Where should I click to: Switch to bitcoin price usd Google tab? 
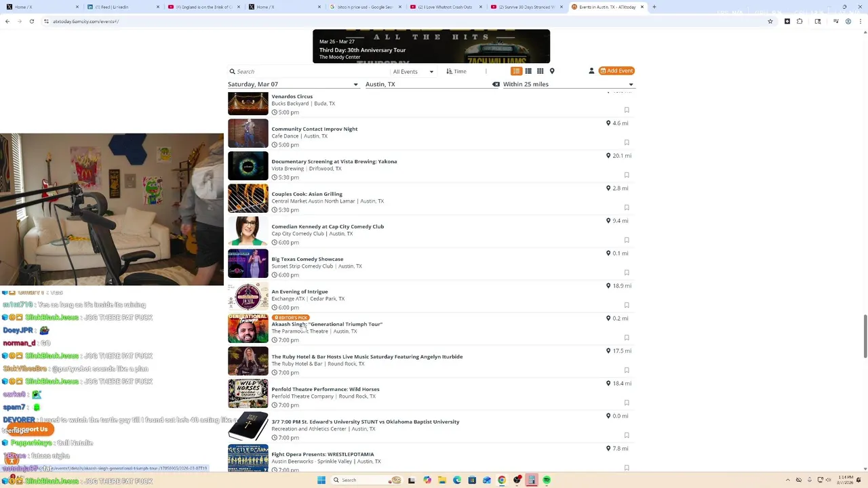point(365,7)
